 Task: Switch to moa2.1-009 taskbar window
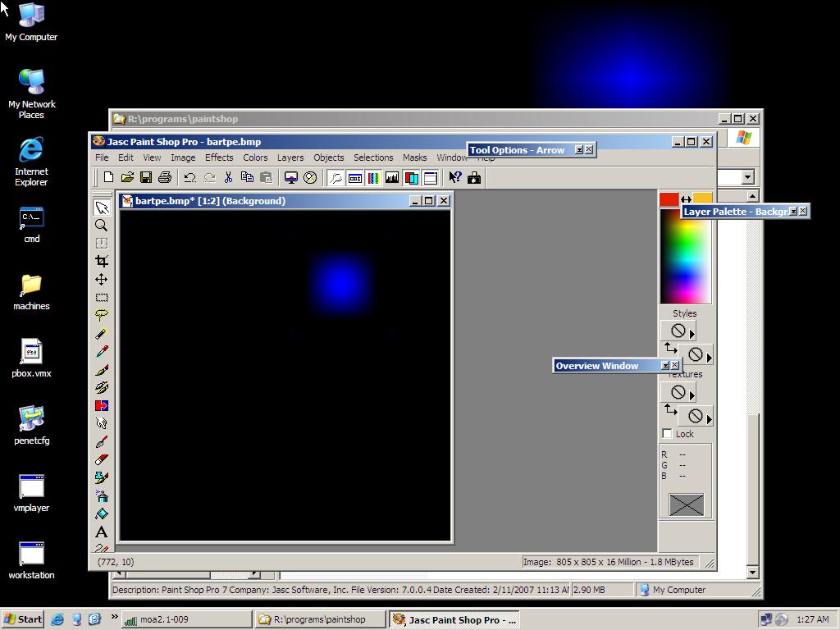[186, 619]
